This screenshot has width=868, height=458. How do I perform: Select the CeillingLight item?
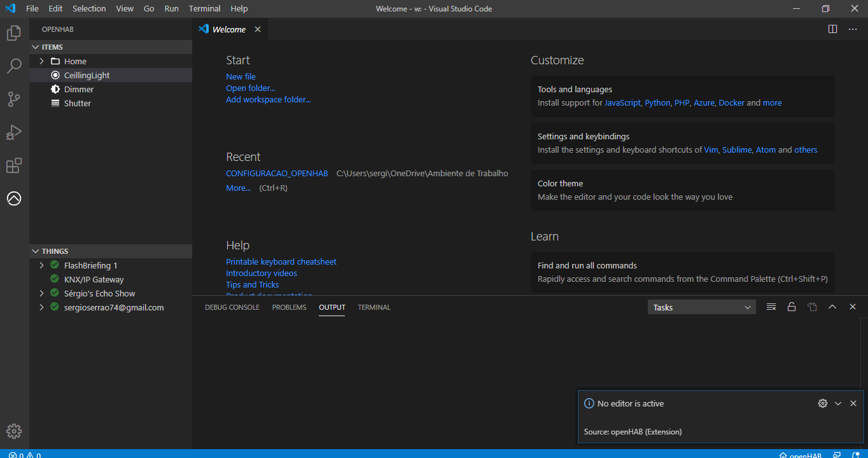point(87,75)
